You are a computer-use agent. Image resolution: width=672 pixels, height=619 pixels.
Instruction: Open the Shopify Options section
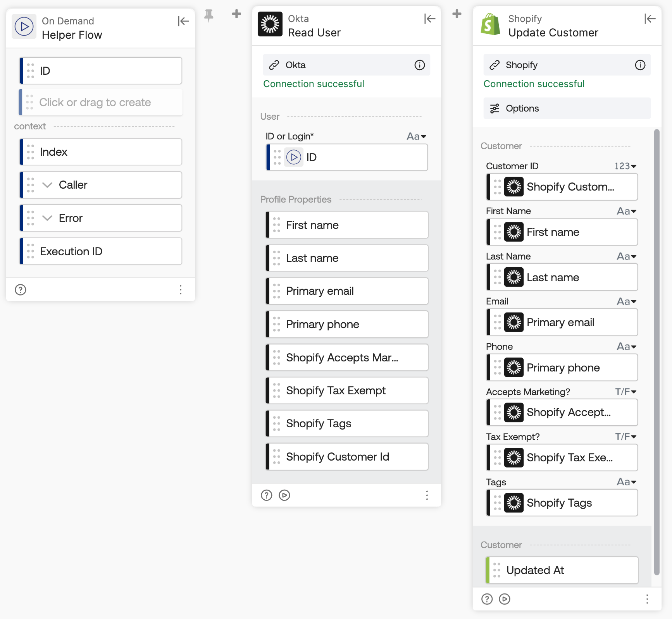click(567, 108)
